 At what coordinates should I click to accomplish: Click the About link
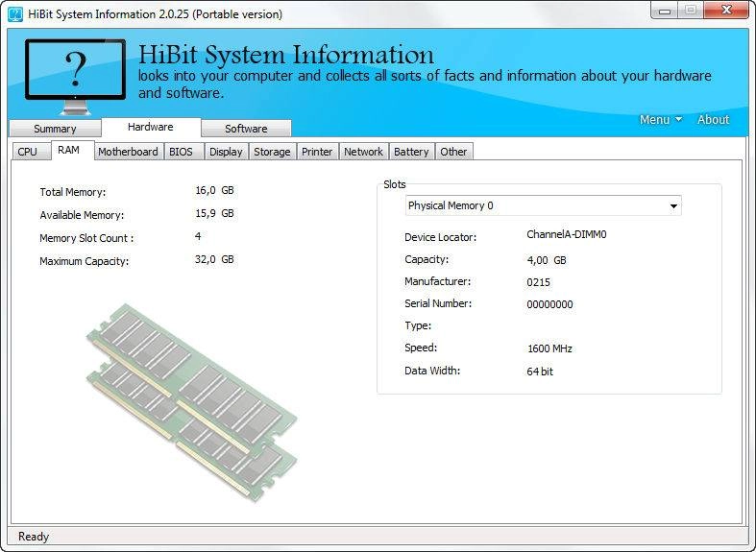pyautogui.click(x=713, y=119)
